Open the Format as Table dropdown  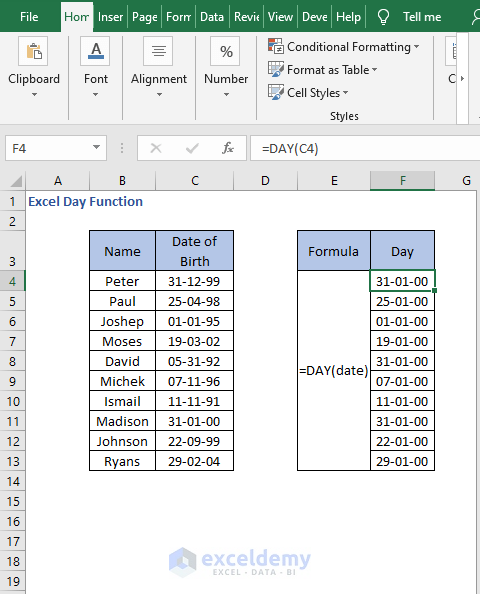pos(374,70)
